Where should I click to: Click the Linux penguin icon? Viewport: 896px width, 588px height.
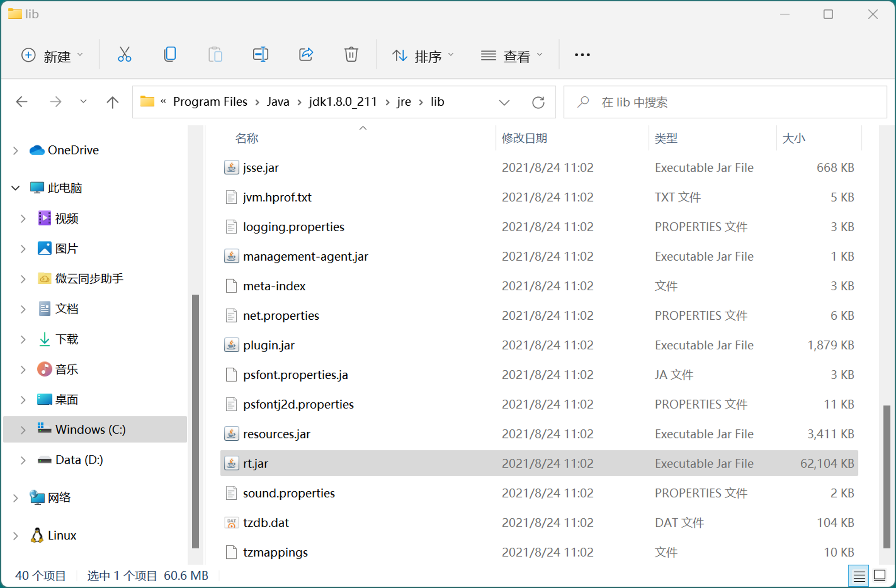click(x=37, y=535)
